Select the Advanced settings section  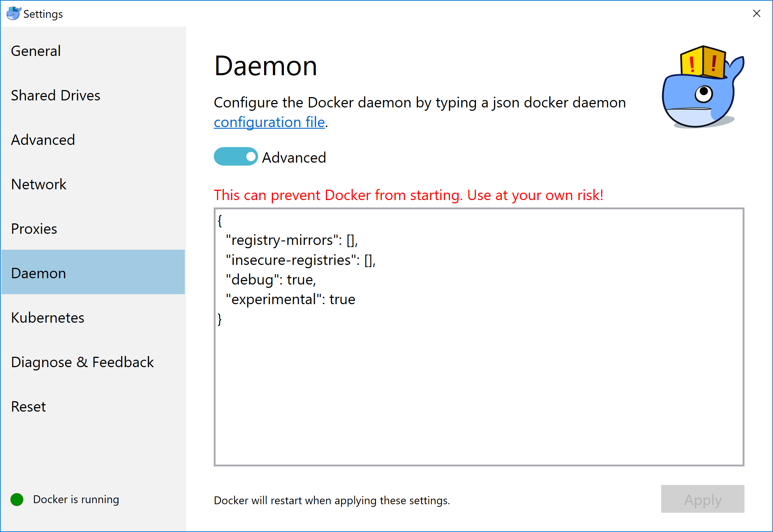pyautogui.click(x=43, y=140)
